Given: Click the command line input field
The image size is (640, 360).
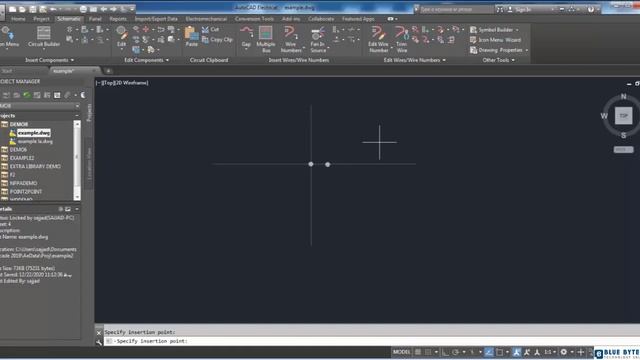Looking at the screenshot, I should point(371,341).
